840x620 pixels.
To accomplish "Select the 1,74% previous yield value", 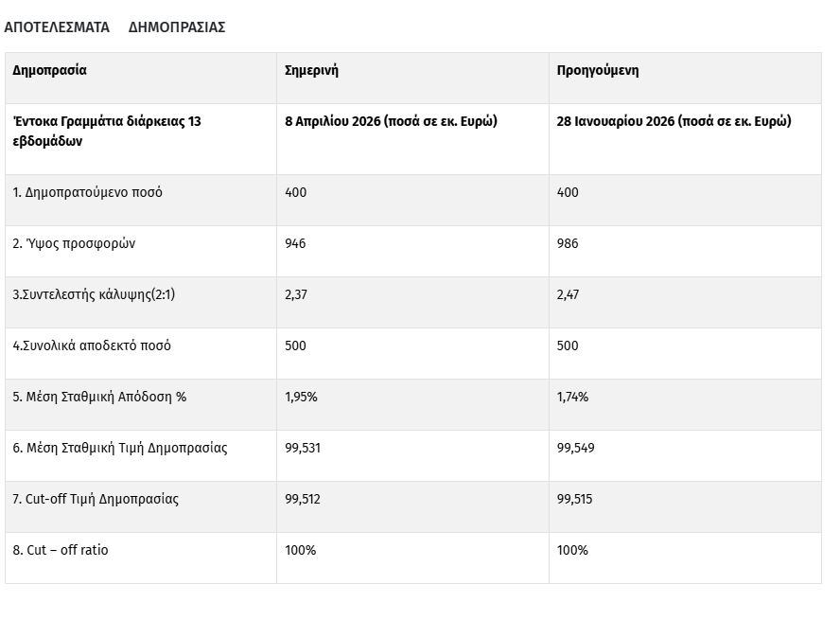I will pyautogui.click(x=572, y=398).
